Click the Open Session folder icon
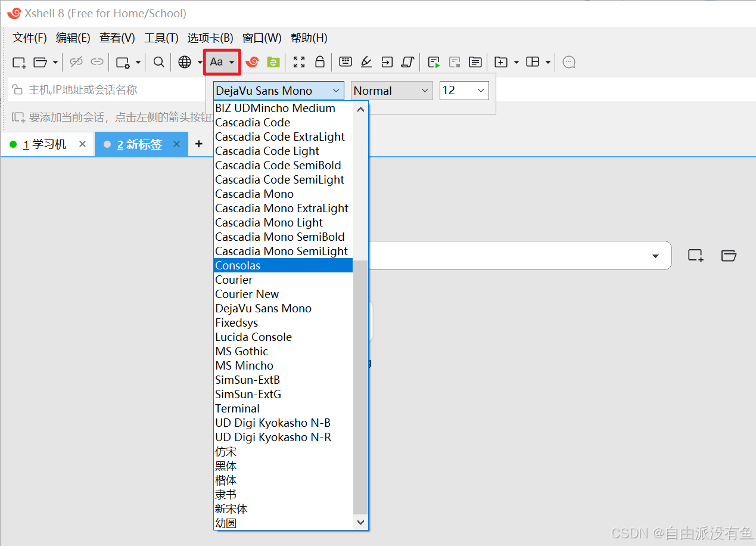 pos(40,62)
